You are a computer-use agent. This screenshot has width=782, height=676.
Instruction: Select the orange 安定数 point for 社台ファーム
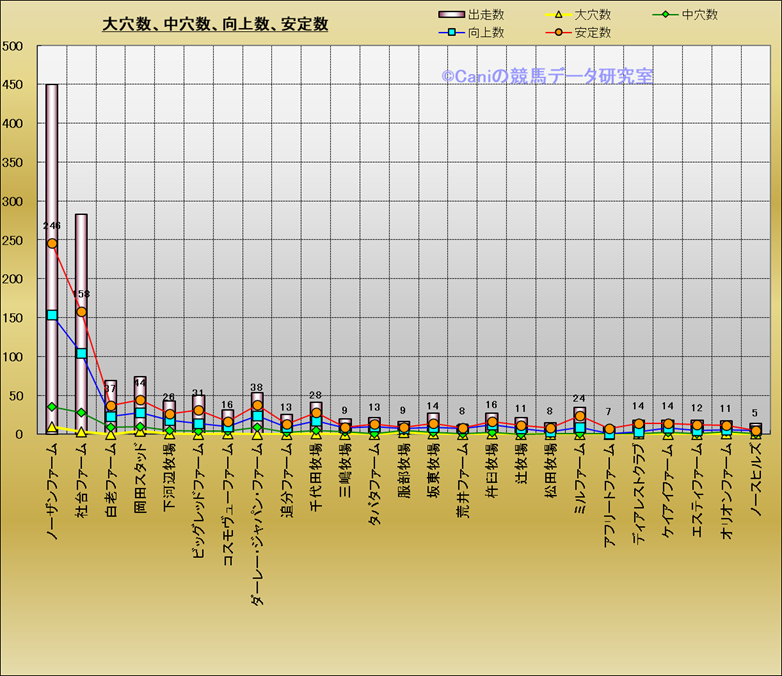coord(81,312)
